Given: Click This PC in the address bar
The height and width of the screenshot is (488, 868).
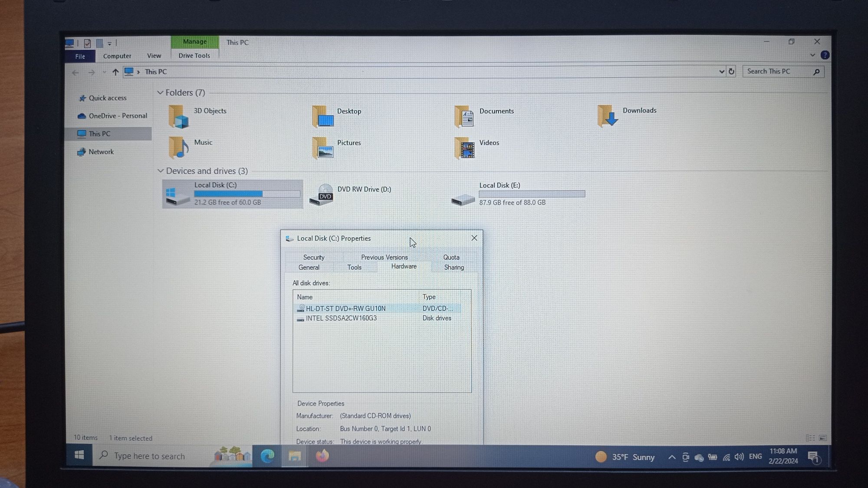Looking at the screenshot, I should [x=156, y=72].
